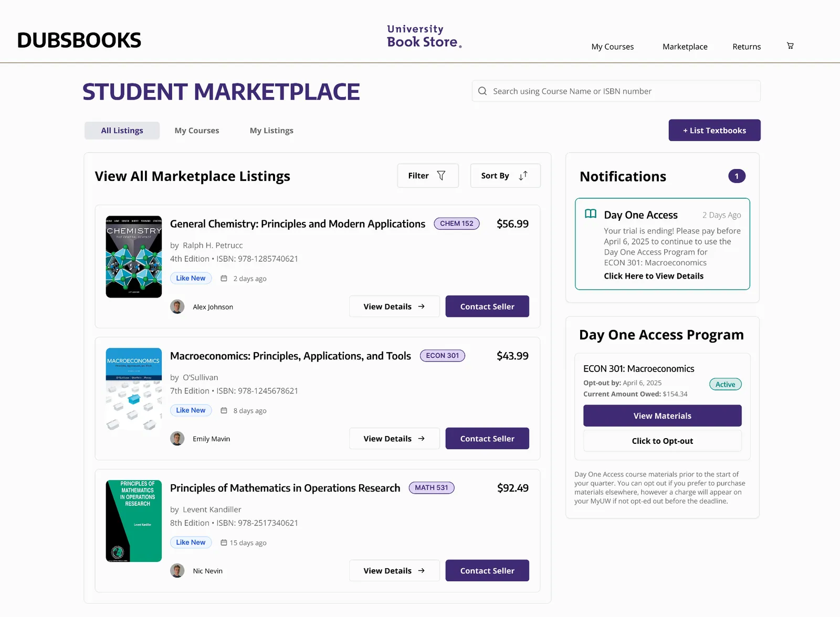Click the Click to Opt-out button

663,441
